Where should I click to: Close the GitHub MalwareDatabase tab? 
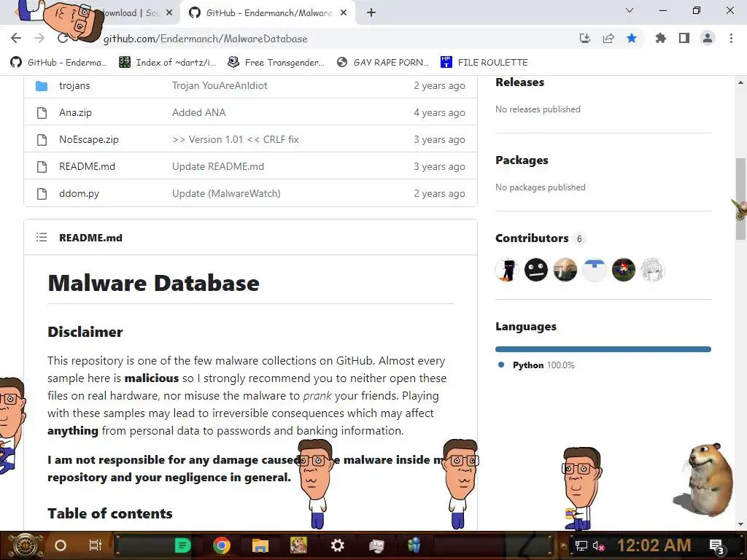pos(344,13)
